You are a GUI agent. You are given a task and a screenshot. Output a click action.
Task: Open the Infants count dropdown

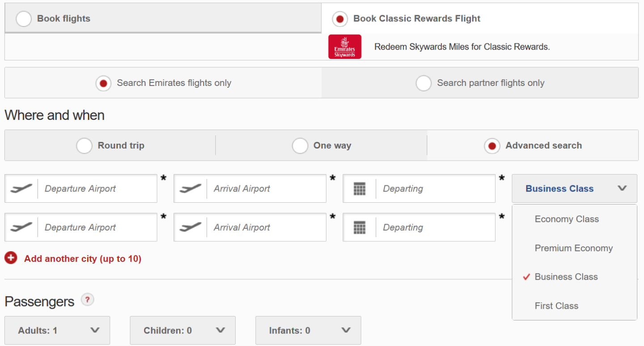pos(308,330)
